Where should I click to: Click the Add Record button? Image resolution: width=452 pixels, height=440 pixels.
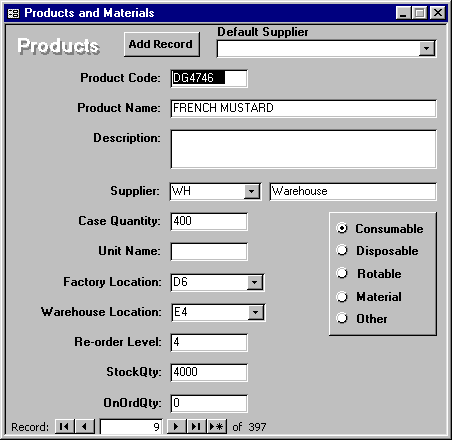coord(162,44)
